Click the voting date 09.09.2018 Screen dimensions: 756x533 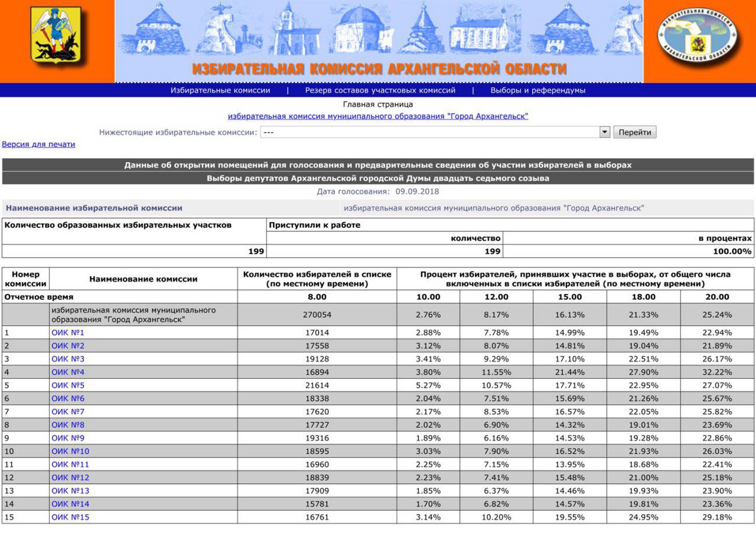[x=418, y=191]
